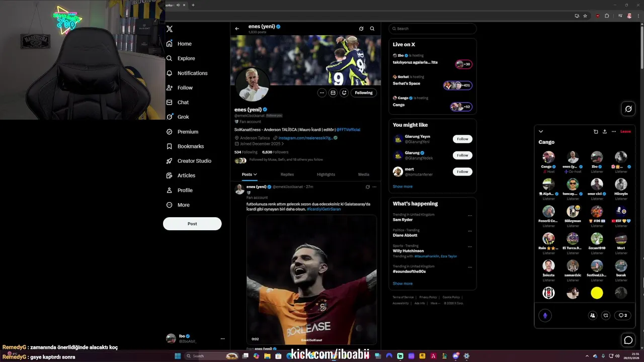
Task: Open the space comments button showing 2
Action: coord(623,315)
